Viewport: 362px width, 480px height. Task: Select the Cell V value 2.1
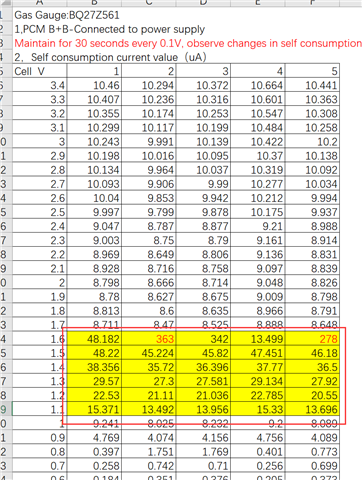(x=40, y=268)
